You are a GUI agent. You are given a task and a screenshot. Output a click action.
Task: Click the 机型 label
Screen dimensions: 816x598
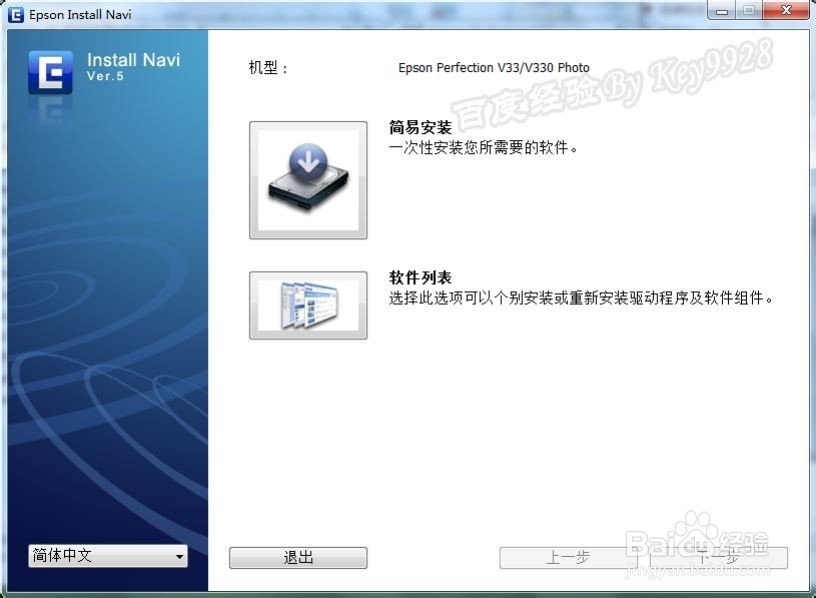[x=268, y=68]
